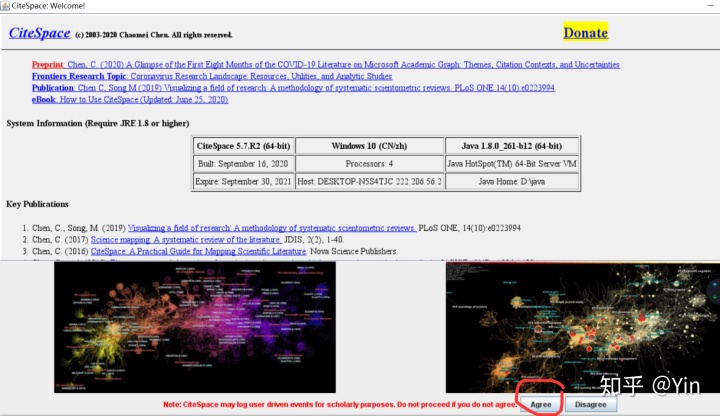
Task: Open the Publication PLoS ONE 2019 link
Action: tap(293, 88)
